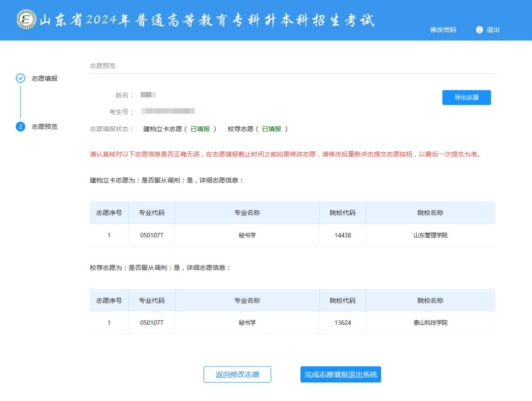Click the page title banner text
This screenshot has width=532, height=401.
(207, 20)
